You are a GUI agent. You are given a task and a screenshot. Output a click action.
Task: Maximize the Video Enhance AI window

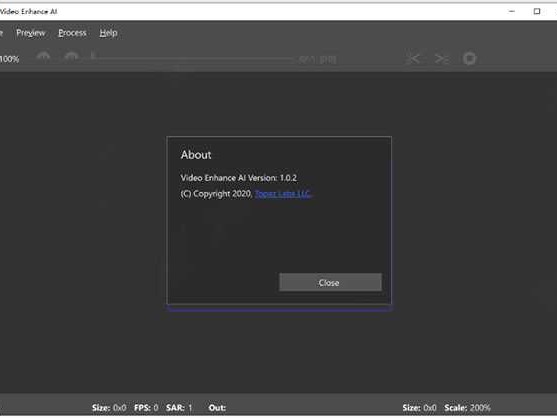(x=537, y=11)
